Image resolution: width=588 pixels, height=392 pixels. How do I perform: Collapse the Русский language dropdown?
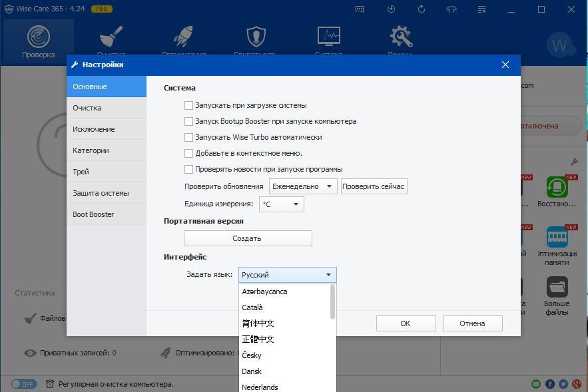287,275
